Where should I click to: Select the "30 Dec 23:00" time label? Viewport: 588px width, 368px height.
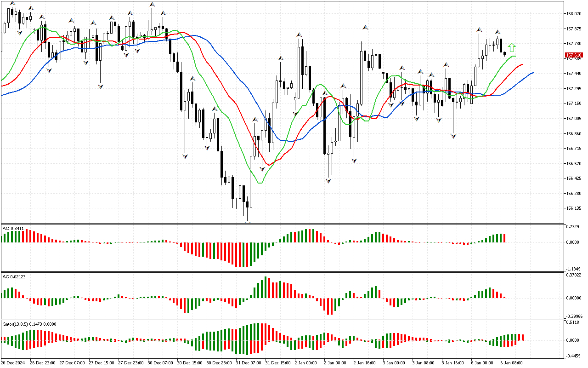(x=219, y=363)
